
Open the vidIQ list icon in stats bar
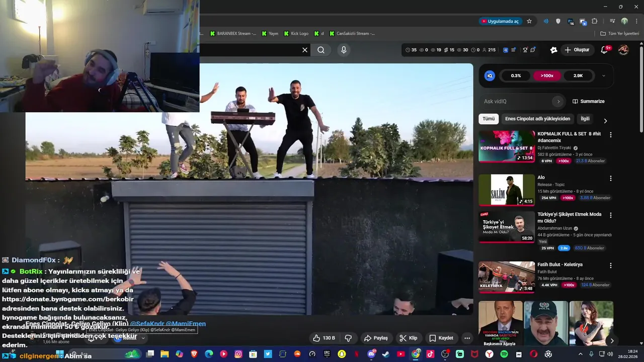(514, 50)
